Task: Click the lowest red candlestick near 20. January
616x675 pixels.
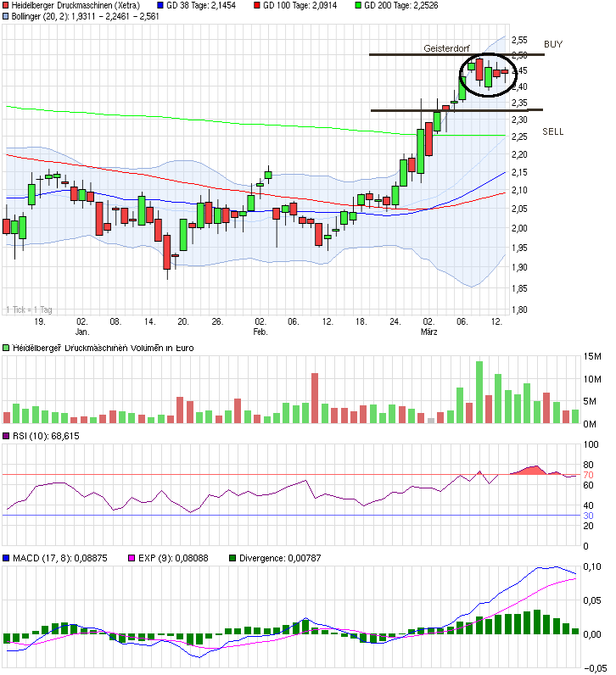Action: (166, 252)
